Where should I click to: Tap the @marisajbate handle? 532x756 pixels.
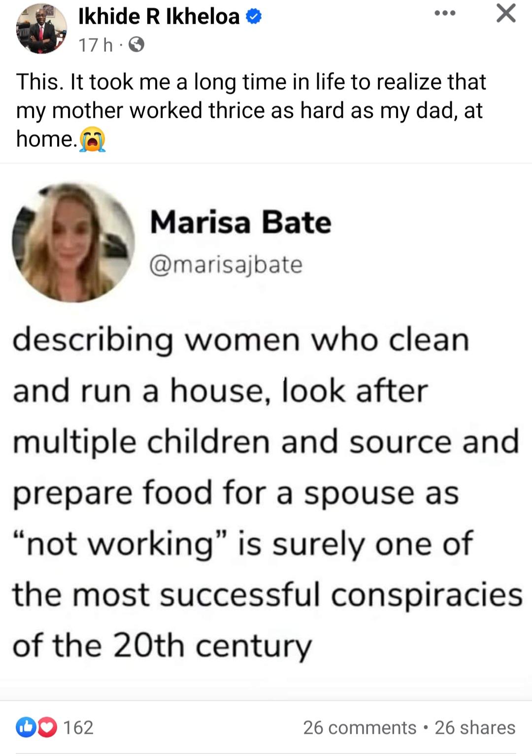(226, 265)
